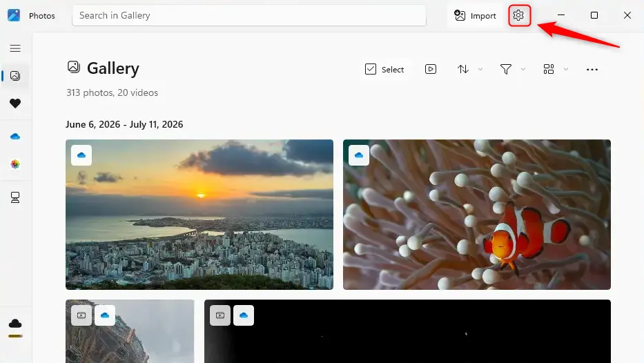Viewport: 644px width, 363px height.
Task: Open the Photos settings gear
Action: coord(519,16)
